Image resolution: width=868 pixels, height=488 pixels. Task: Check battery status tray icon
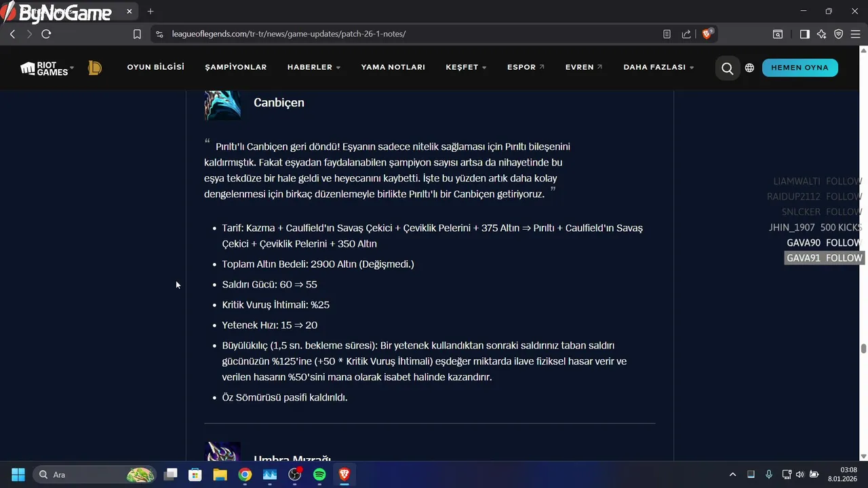coord(813,474)
